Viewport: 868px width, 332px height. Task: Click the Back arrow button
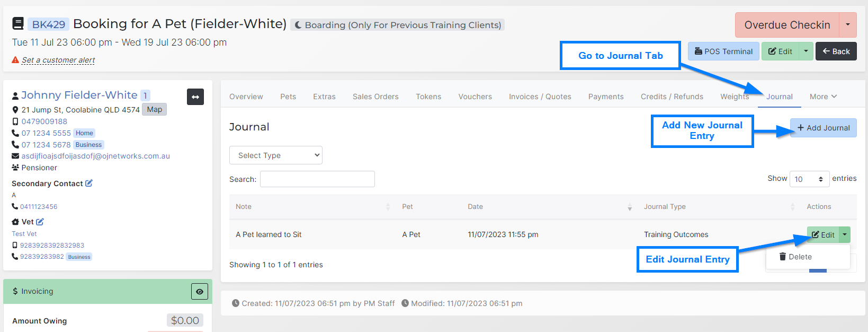point(836,51)
